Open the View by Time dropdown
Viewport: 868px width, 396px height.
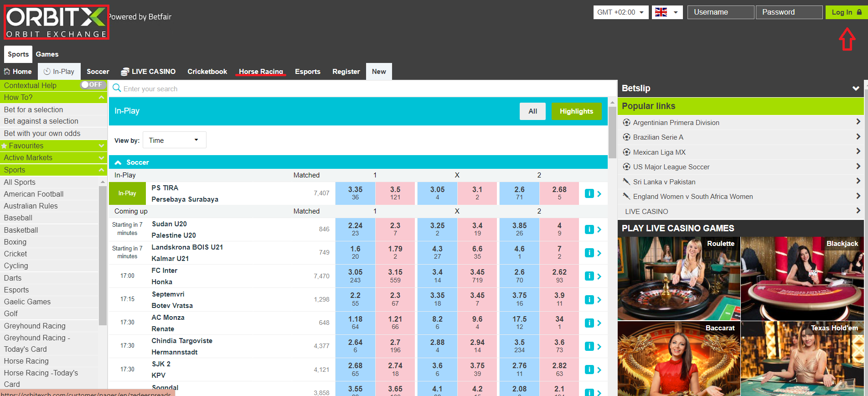(x=174, y=140)
